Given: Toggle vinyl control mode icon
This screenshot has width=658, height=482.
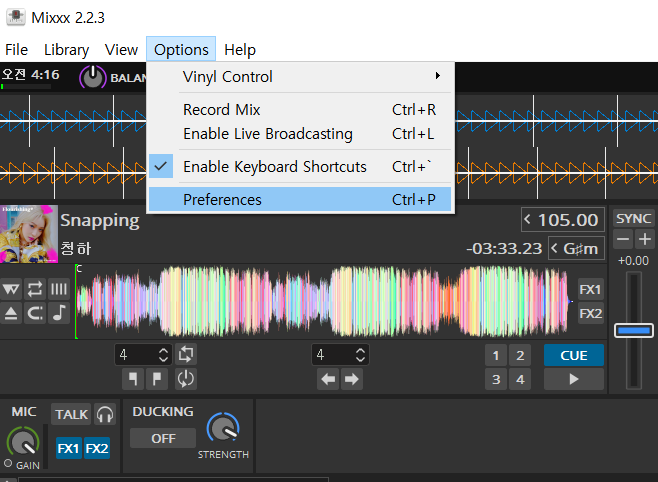Looking at the screenshot, I should 10,289.
